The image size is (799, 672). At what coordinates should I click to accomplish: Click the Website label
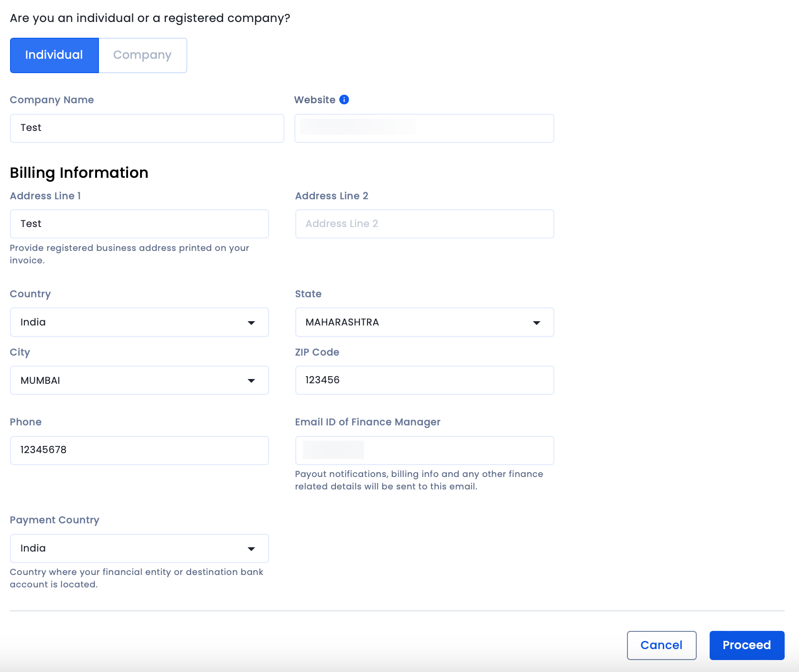[x=315, y=100]
